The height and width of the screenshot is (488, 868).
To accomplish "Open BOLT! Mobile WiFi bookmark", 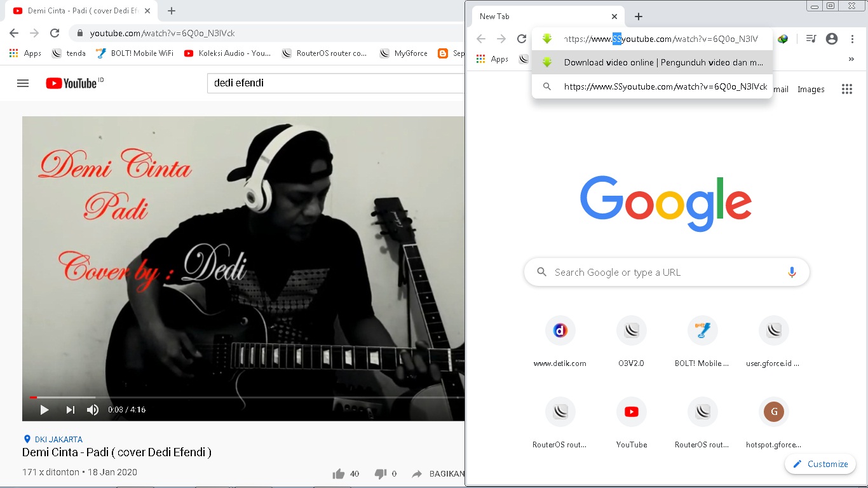I will click(x=135, y=53).
